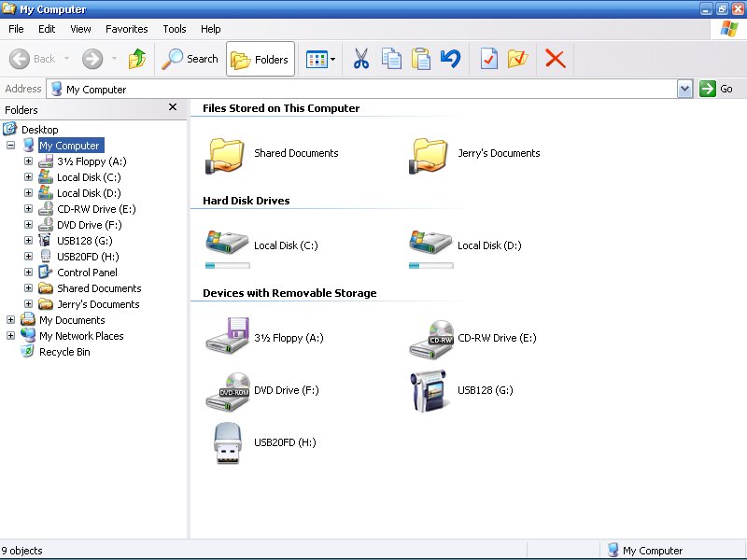Viewport: 747px width, 560px height.
Task: Close the Folders side pane
Action: pyautogui.click(x=173, y=107)
